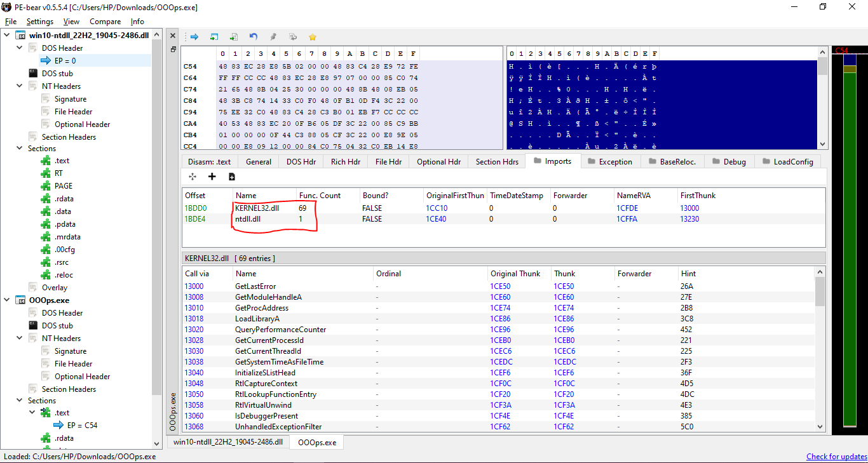
Task: Select Optional Header under win10-ntdll NT Headers
Action: (82, 124)
